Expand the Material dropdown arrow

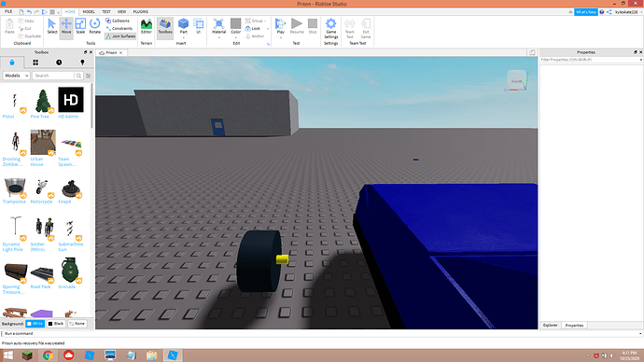(219, 37)
